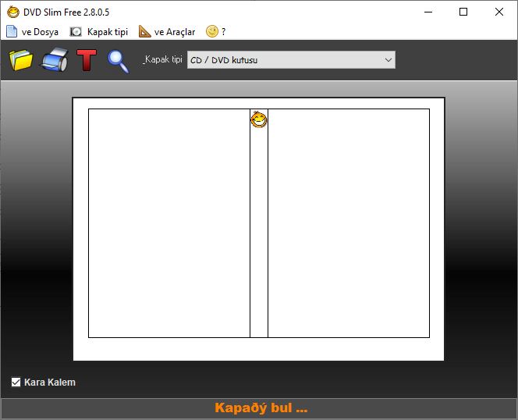Expand the CD / DVD kutusu dropdown
The width and height of the screenshot is (518, 420).
[291, 60]
